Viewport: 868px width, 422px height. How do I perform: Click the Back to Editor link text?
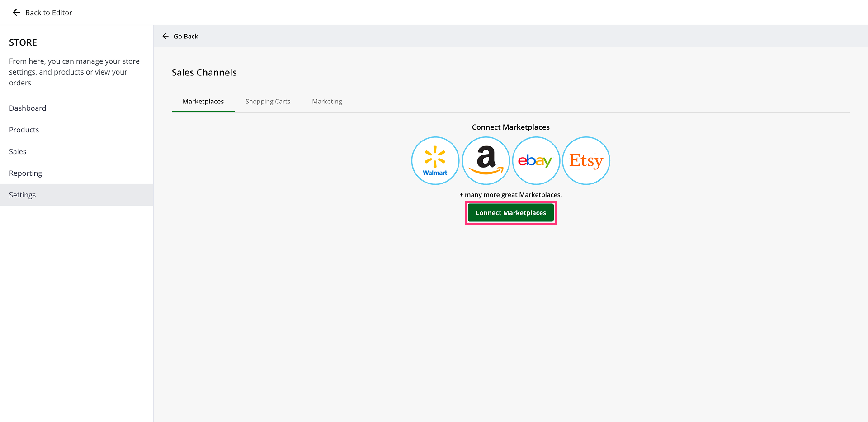(x=49, y=13)
